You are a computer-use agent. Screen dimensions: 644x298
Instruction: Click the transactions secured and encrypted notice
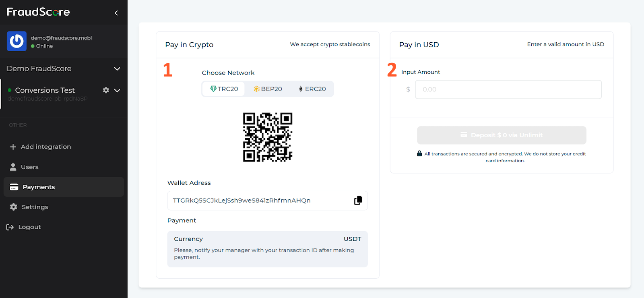505,157
